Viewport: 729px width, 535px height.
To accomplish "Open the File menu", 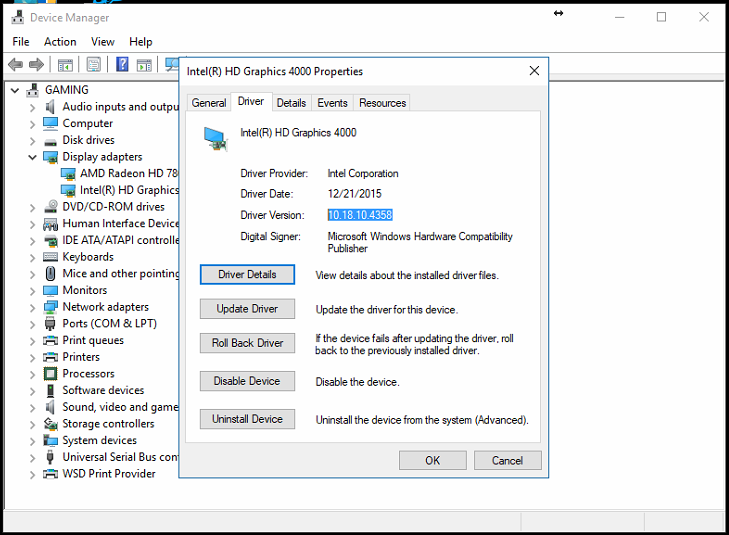I will 21,42.
